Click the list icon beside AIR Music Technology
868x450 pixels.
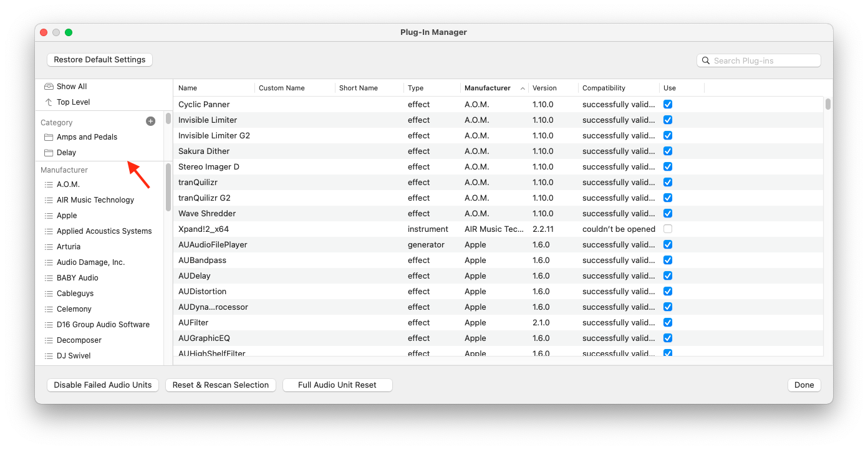(x=49, y=200)
